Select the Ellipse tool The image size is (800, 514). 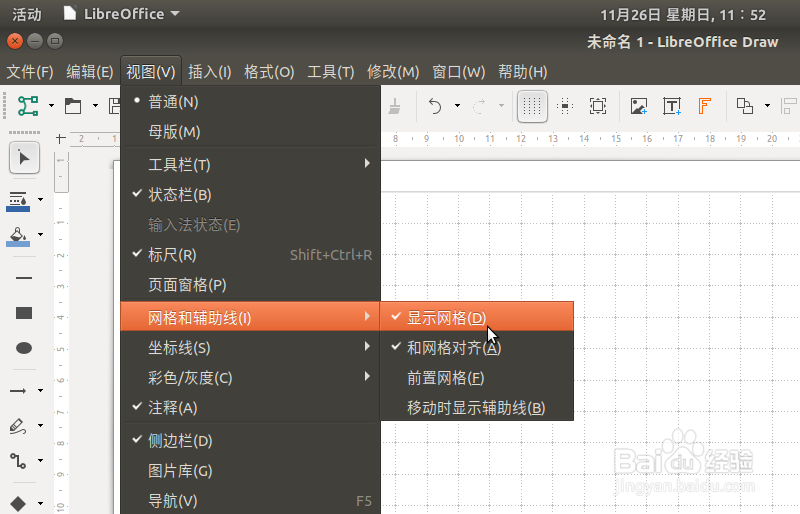(24, 348)
